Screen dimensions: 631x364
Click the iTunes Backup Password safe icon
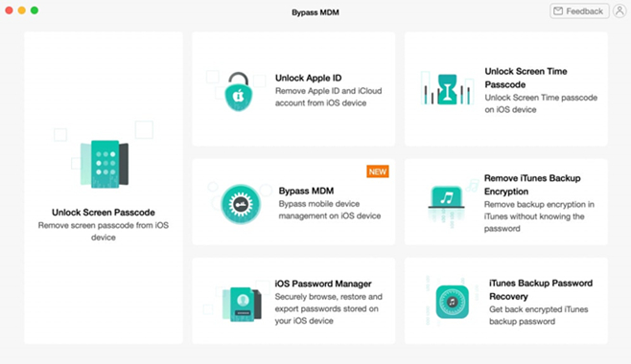pos(452,302)
